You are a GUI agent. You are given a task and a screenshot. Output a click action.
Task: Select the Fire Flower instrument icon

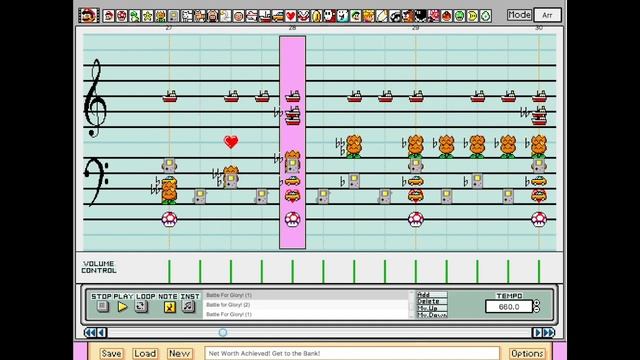click(161, 16)
